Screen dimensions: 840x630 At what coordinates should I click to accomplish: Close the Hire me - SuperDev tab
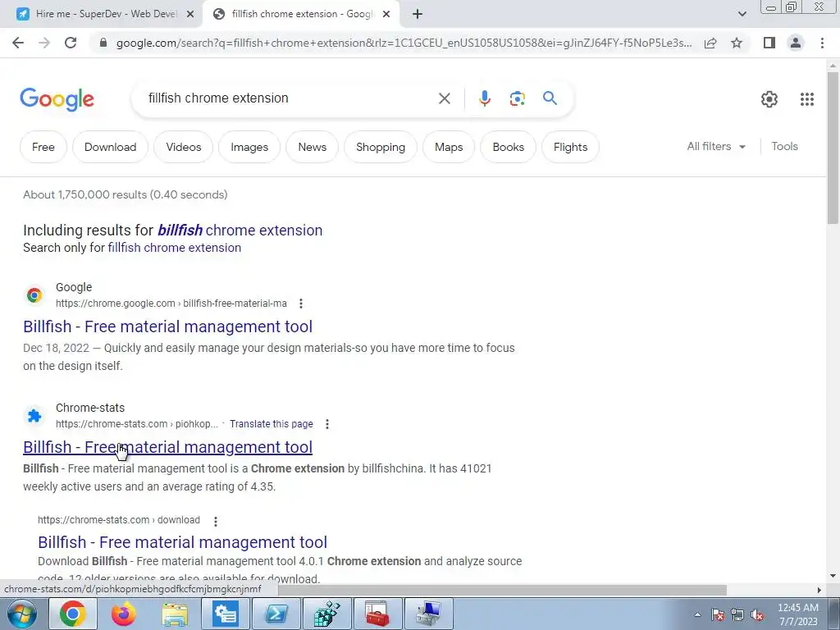pos(190,14)
